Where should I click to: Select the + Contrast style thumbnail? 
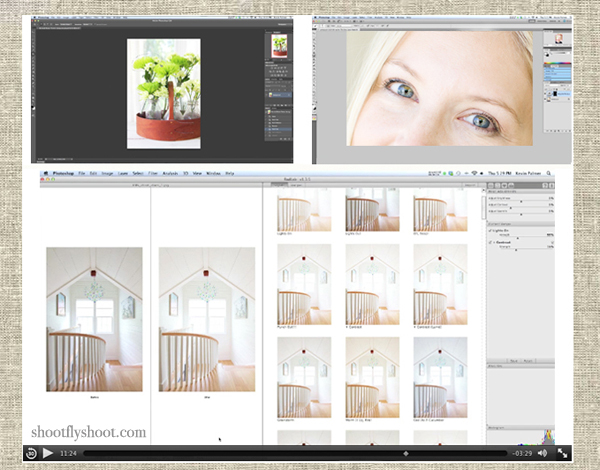click(x=372, y=284)
